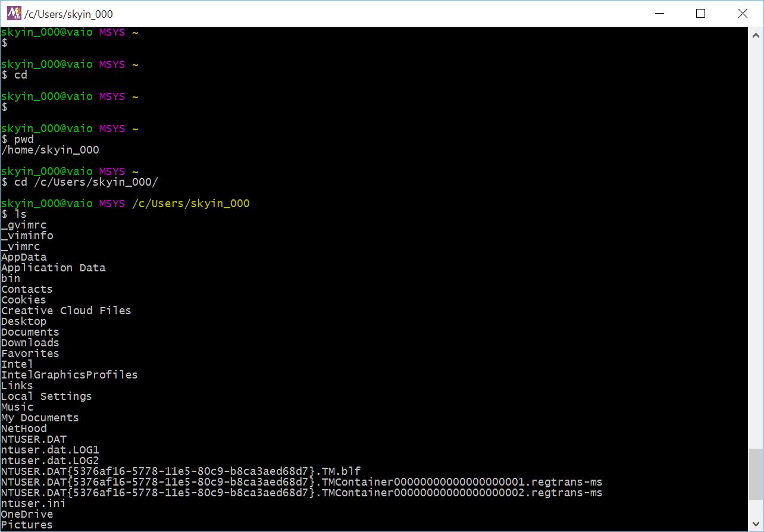Click the "pwd" command text
The image size is (764, 532).
[x=23, y=139]
